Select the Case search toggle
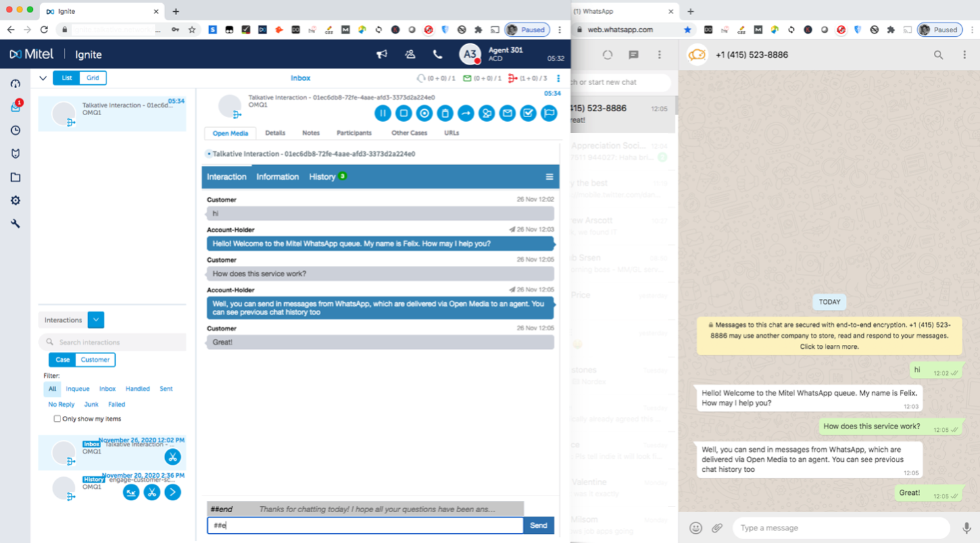 point(62,360)
